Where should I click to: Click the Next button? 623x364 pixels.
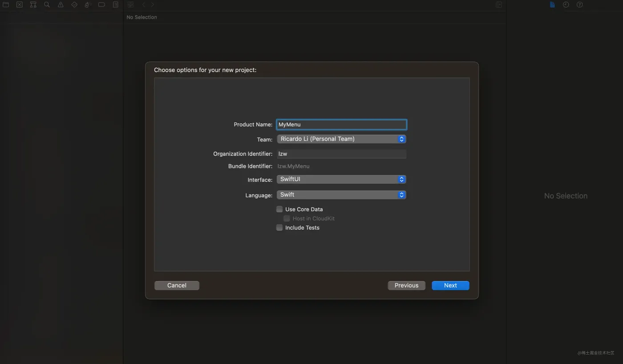point(450,285)
